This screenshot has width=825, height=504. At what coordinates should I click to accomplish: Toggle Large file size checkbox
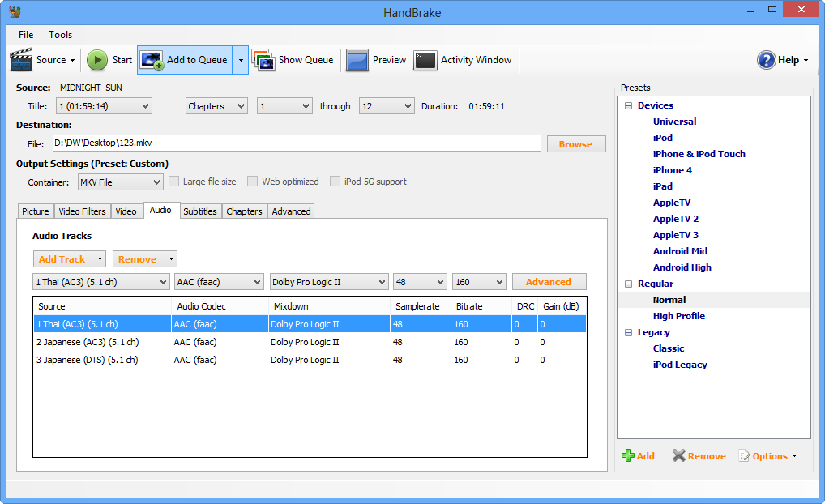(x=173, y=182)
